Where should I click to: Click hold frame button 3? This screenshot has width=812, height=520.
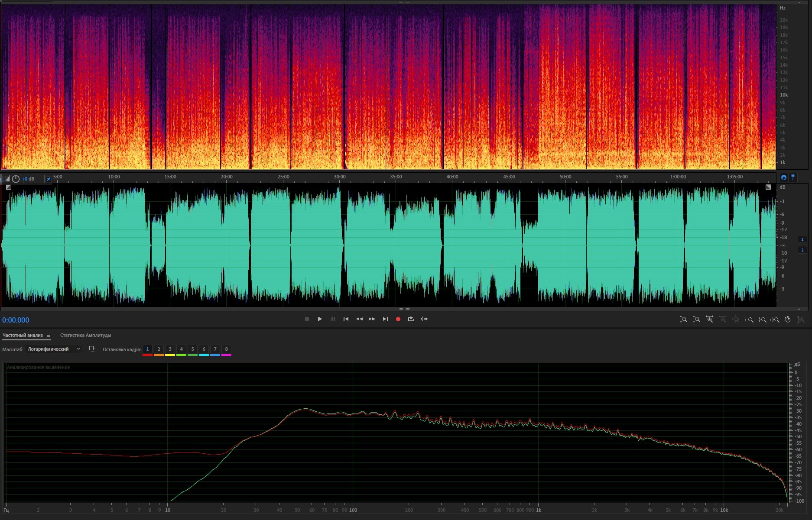[170, 349]
